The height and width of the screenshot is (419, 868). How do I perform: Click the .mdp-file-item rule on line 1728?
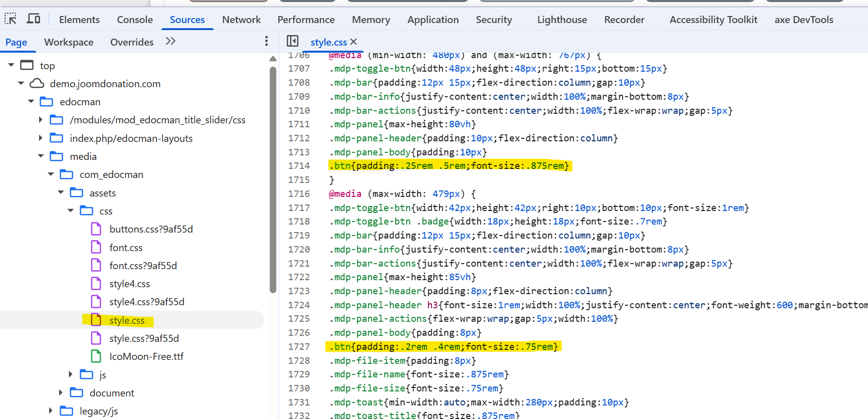pos(403,360)
